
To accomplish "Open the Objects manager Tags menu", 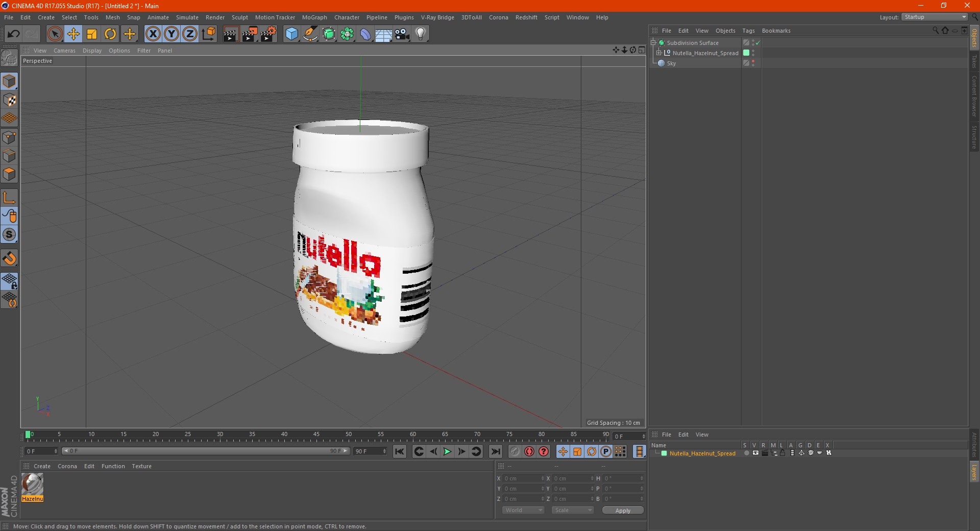I will click(748, 31).
